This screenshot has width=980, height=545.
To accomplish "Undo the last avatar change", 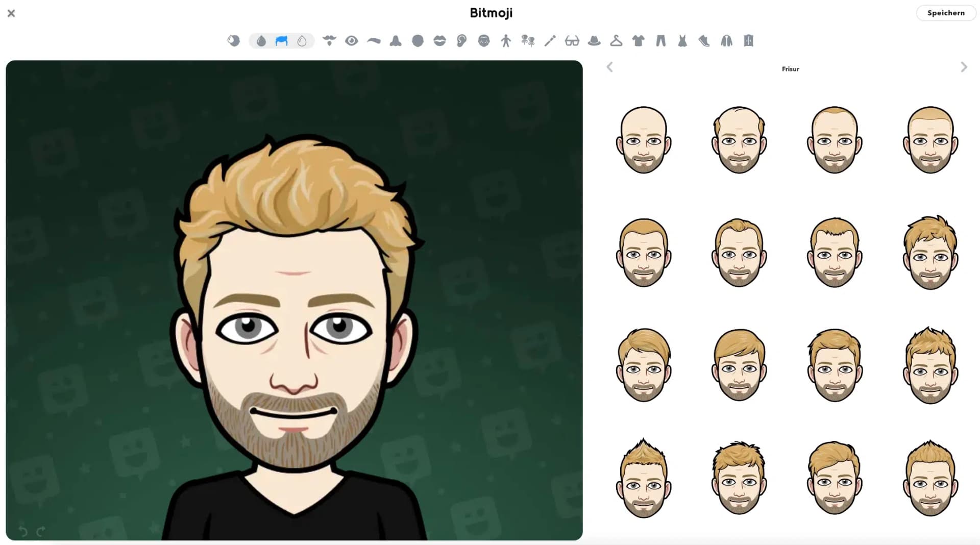I will click(x=22, y=531).
